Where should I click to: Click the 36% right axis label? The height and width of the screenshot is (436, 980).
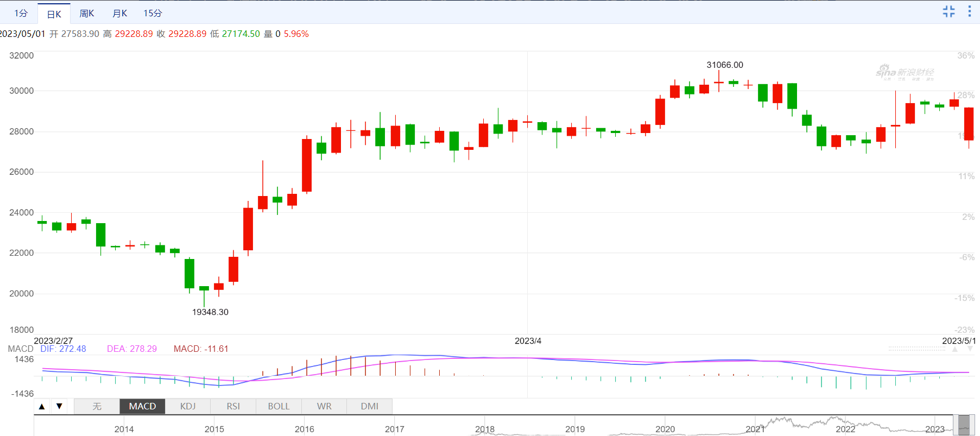[x=966, y=55]
